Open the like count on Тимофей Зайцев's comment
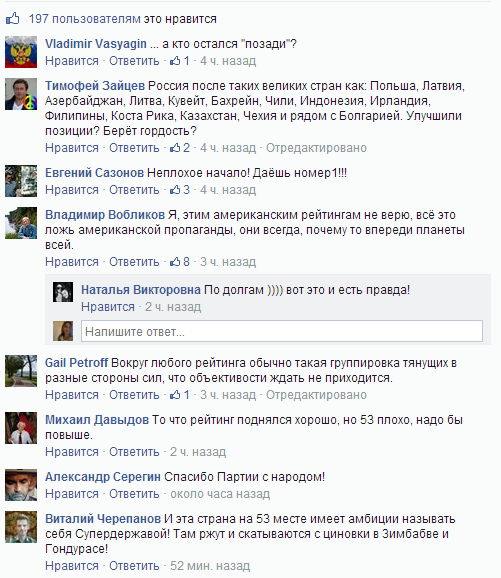Viewport: 501px width, 578px height. [x=180, y=148]
